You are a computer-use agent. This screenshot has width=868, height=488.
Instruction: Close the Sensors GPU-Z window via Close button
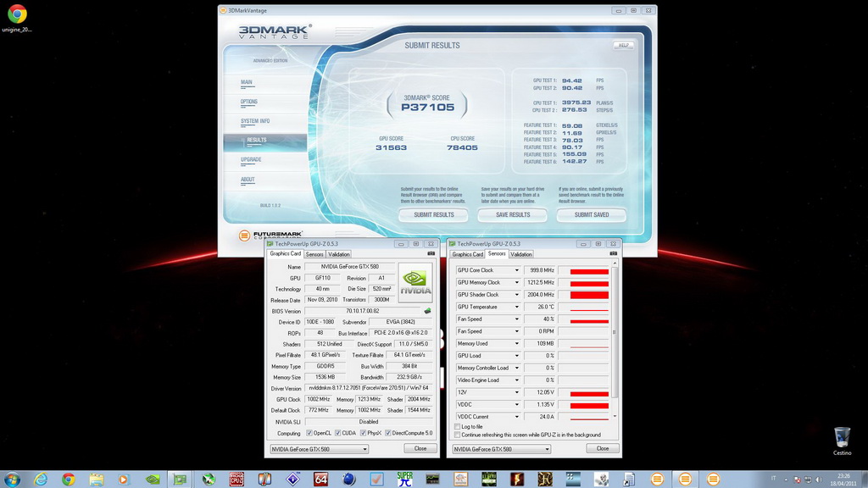tap(603, 449)
